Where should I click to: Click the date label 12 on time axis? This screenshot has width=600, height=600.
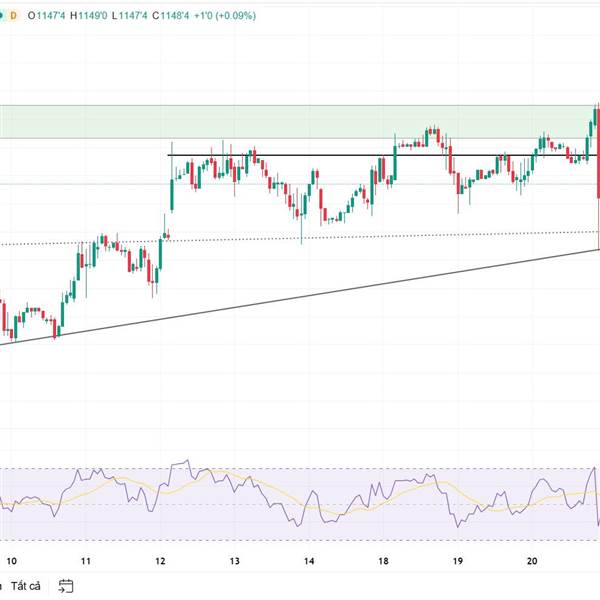pos(161,561)
